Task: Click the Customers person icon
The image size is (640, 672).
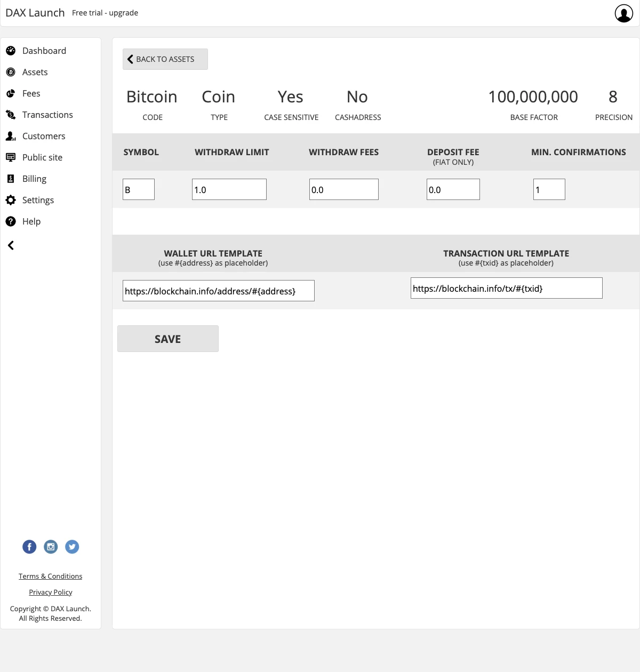Action: 11,136
